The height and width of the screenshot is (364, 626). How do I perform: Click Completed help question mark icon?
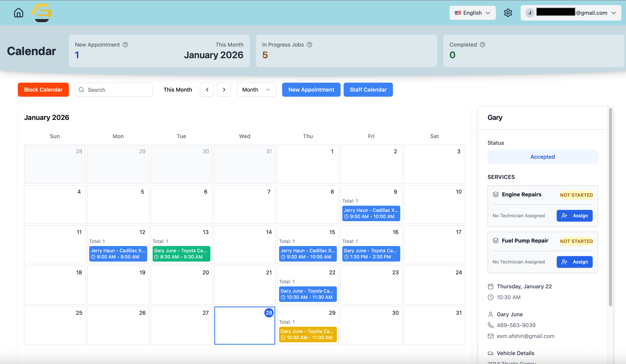pyautogui.click(x=482, y=45)
